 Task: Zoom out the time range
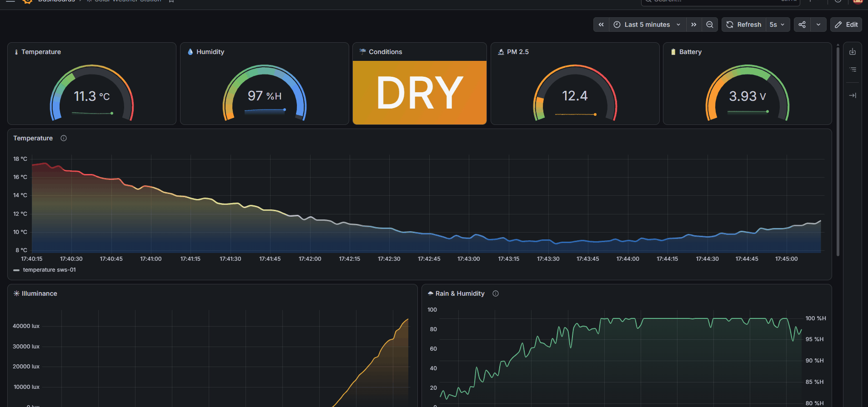coord(709,25)
